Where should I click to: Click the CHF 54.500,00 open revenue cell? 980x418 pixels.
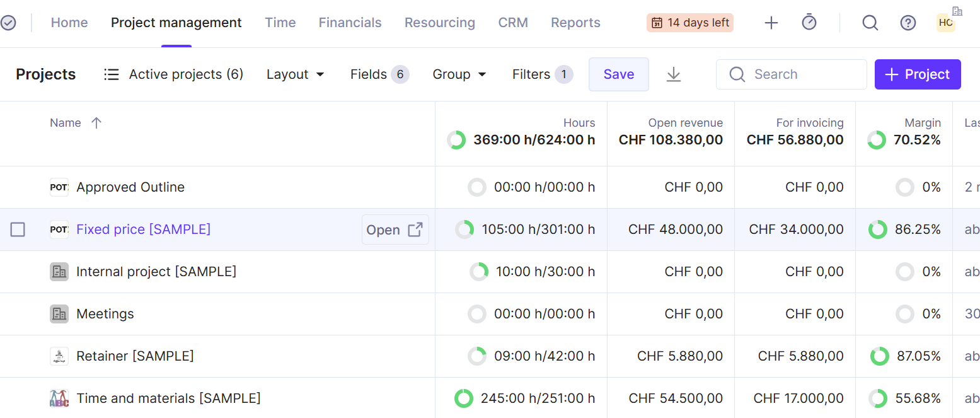point(676,398)
